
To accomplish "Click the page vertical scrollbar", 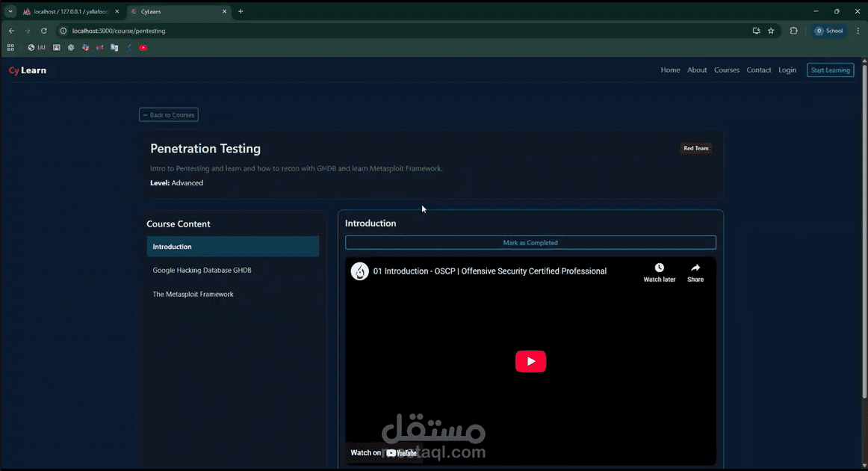I will (x=864, y=231).
